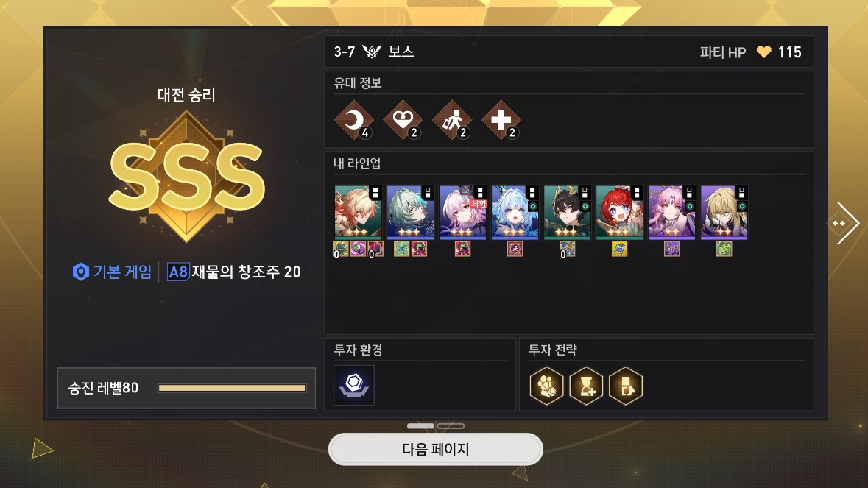Click the 승진 레벨80 progress bar
Image resolution: width=868 pixels, height=488 pixels.
click(232, 388)
